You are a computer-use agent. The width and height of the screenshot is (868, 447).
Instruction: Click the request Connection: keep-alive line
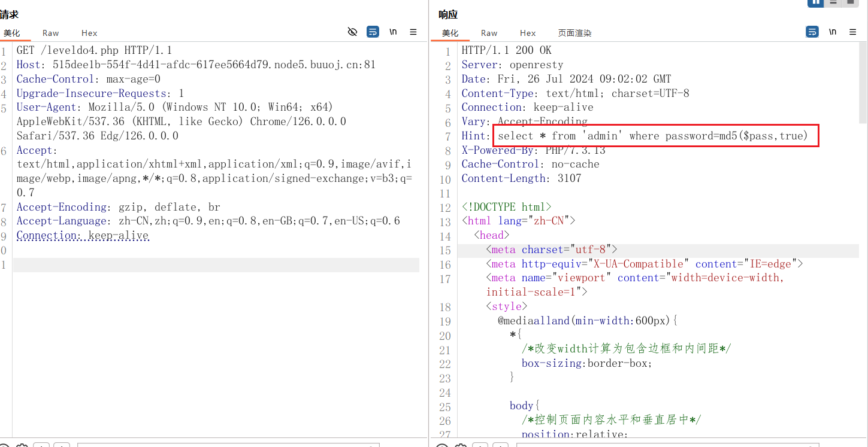point(83,235)
